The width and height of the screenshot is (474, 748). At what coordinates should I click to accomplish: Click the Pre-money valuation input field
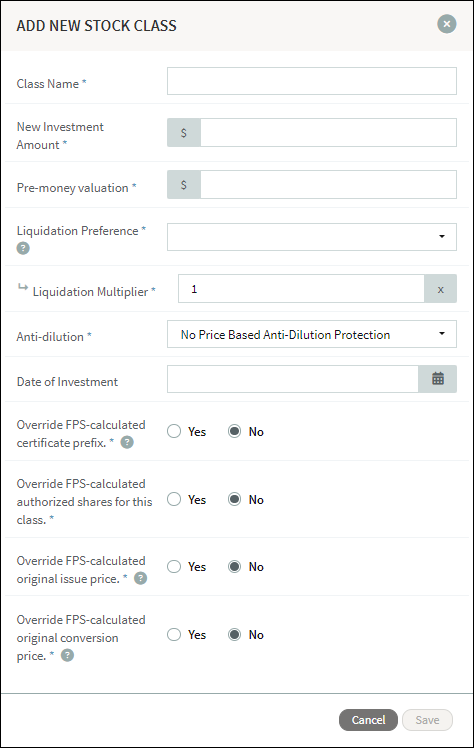coord(329,185)
